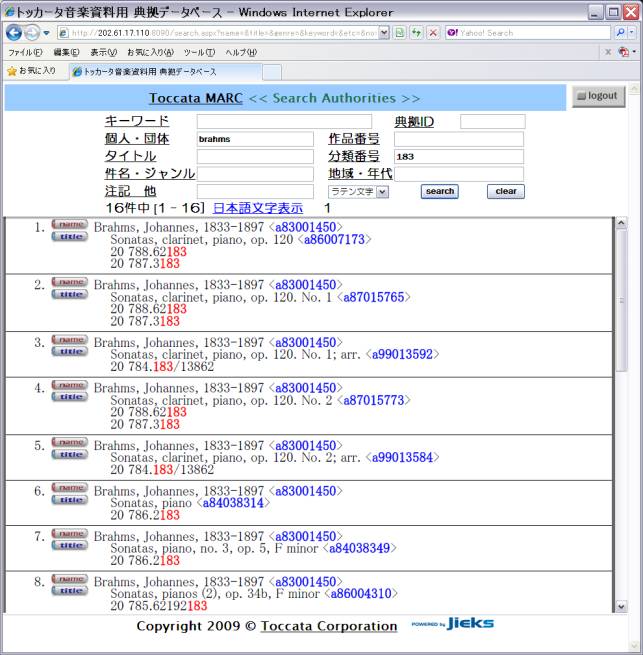Screen dimensions: 643x655
Task: Click the results list scroll-down arrow
Action: [x=621, y=607]
